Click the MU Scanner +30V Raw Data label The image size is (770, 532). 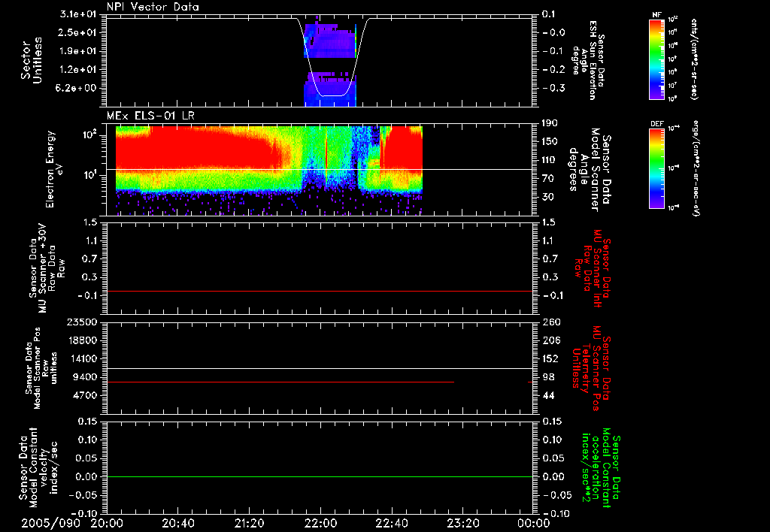tap(47, 268)
